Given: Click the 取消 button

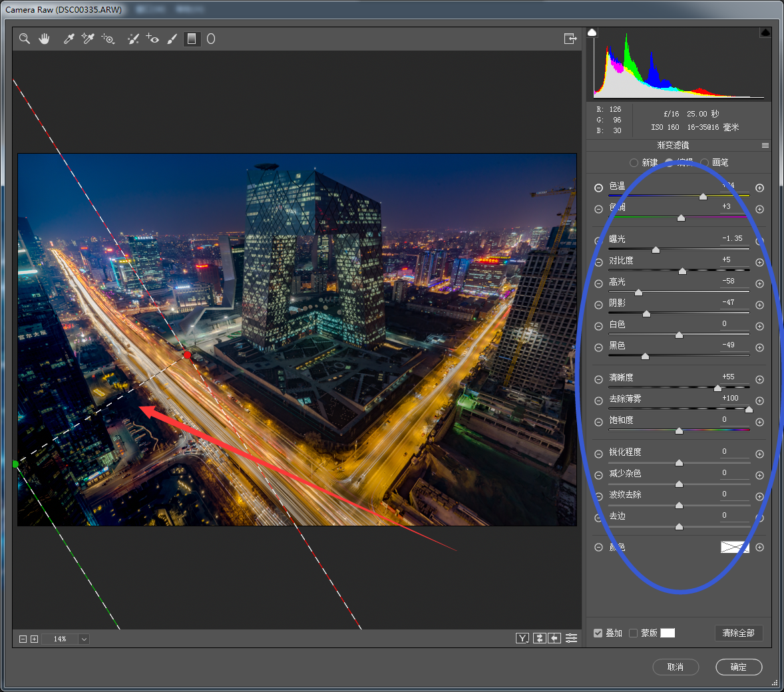Looking at the screenshot, I should pos(675,667).
